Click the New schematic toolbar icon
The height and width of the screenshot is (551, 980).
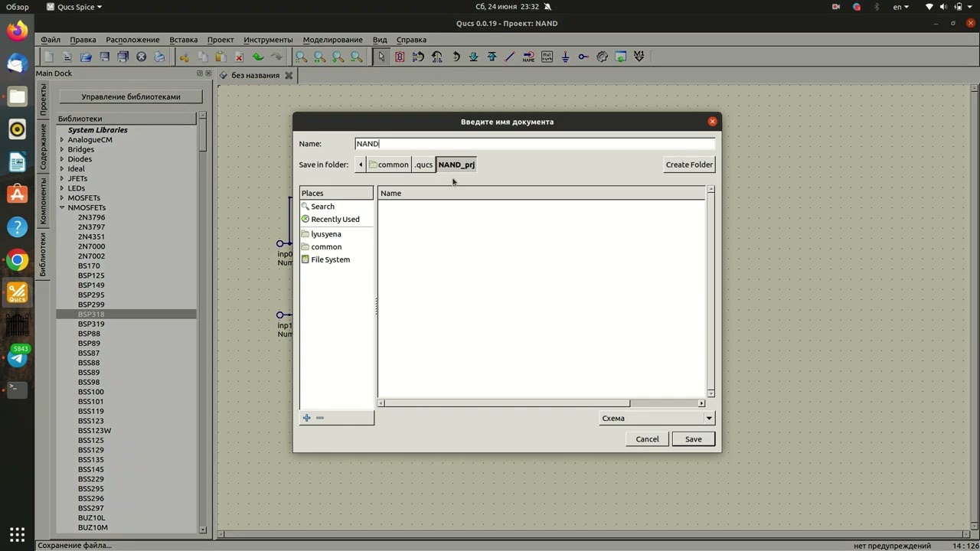click(49, 57)
